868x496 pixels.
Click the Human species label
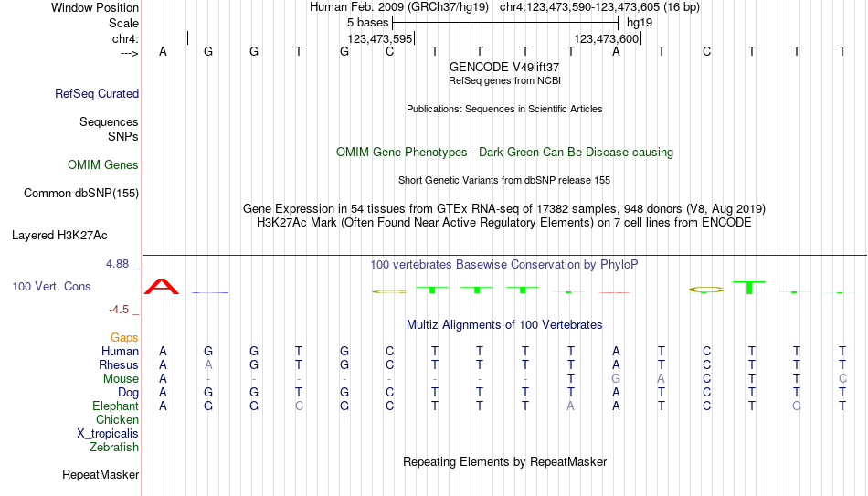pos(120,351)
